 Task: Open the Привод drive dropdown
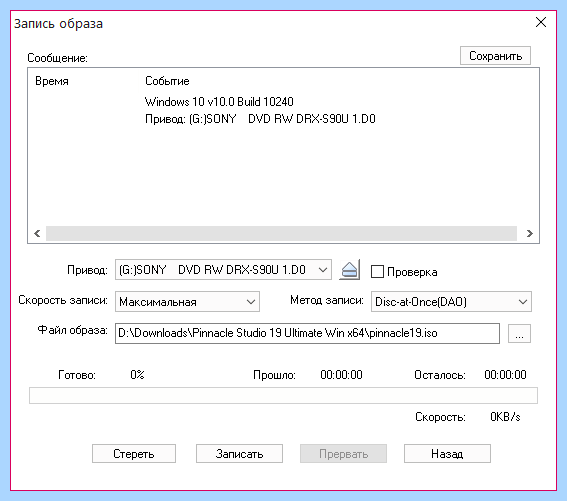coord(223,270)
